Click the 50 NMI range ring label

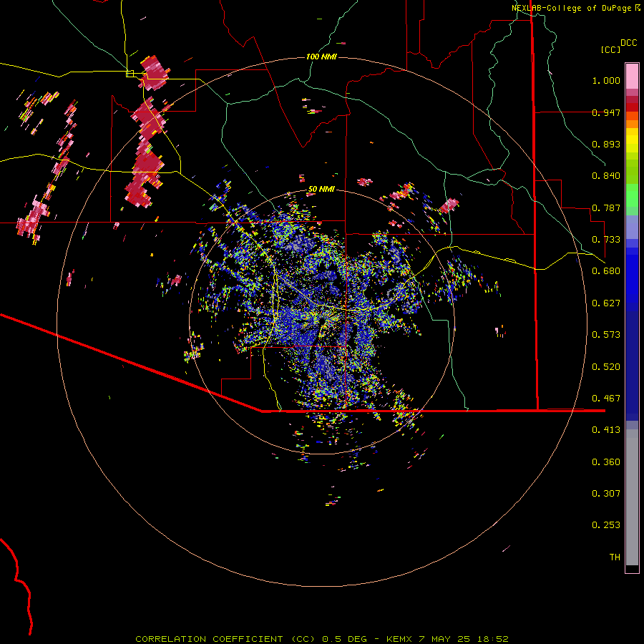[321, 189]
